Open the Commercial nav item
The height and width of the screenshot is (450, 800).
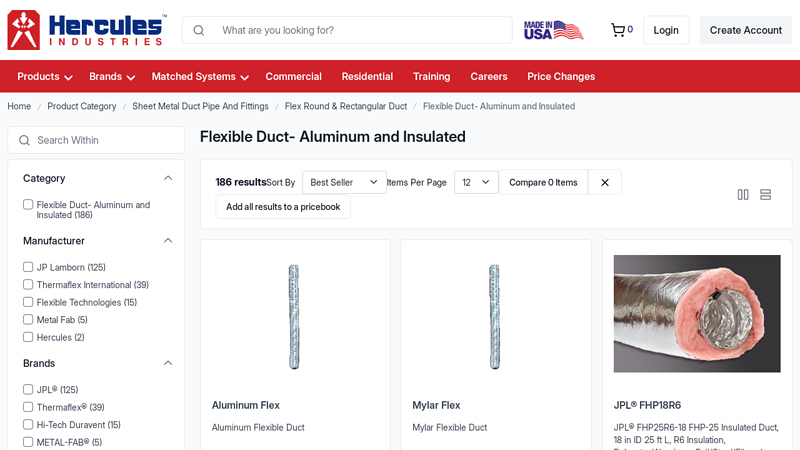(x=293, y=77)
